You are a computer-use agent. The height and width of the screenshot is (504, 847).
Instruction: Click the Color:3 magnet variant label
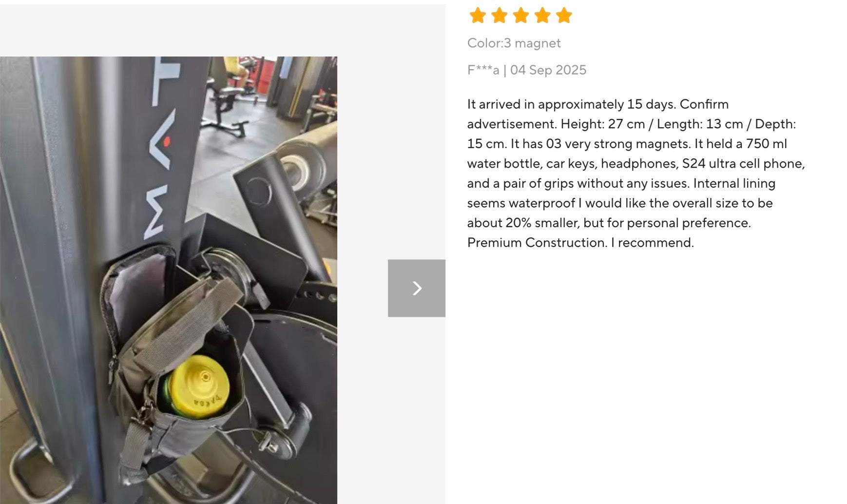(x=514, y=43)
